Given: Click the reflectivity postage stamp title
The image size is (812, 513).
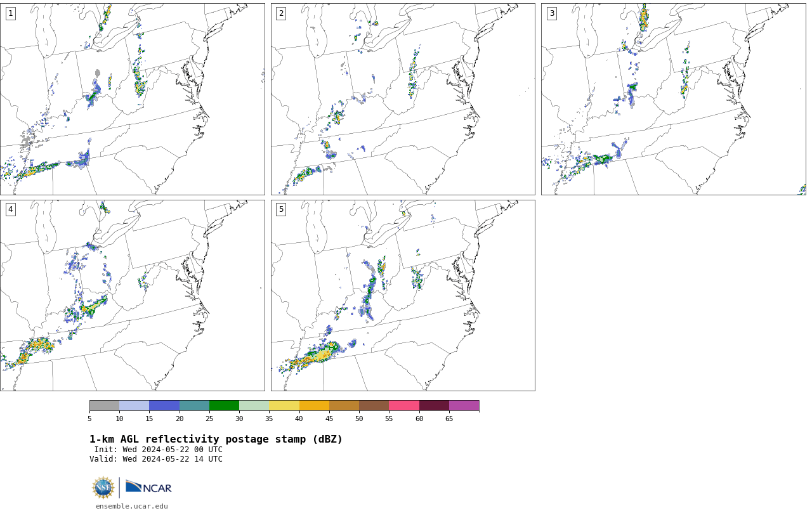Looking at the screenshot, I should click(216, 439).
